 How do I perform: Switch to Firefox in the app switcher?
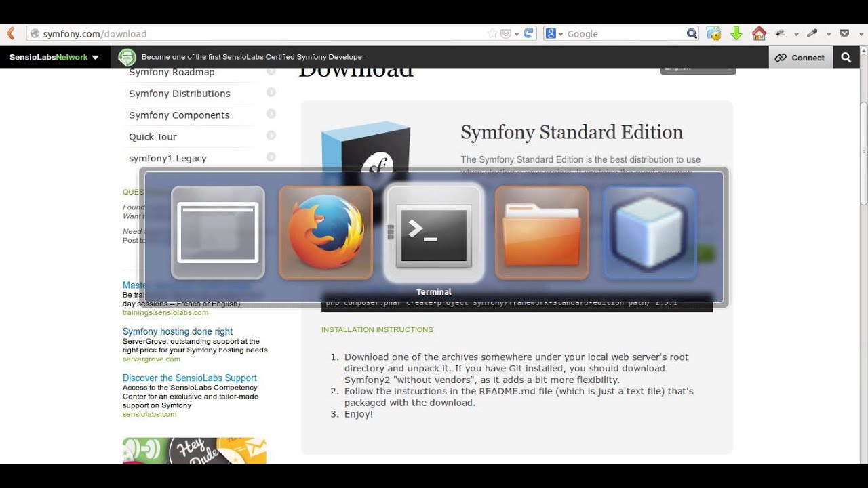[x=325, y=232]
